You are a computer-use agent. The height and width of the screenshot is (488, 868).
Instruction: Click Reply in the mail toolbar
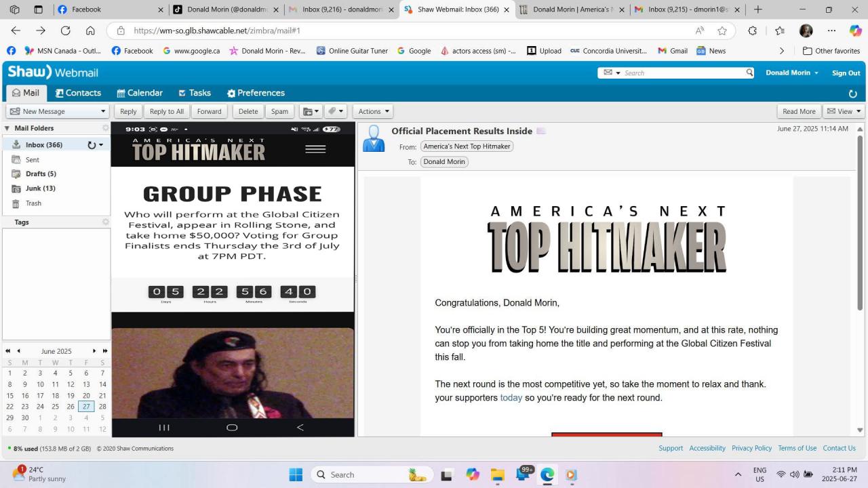pos(128,111)
